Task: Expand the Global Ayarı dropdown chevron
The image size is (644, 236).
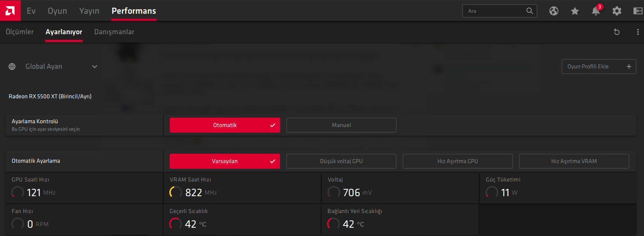Action: [x=95, y=67]
